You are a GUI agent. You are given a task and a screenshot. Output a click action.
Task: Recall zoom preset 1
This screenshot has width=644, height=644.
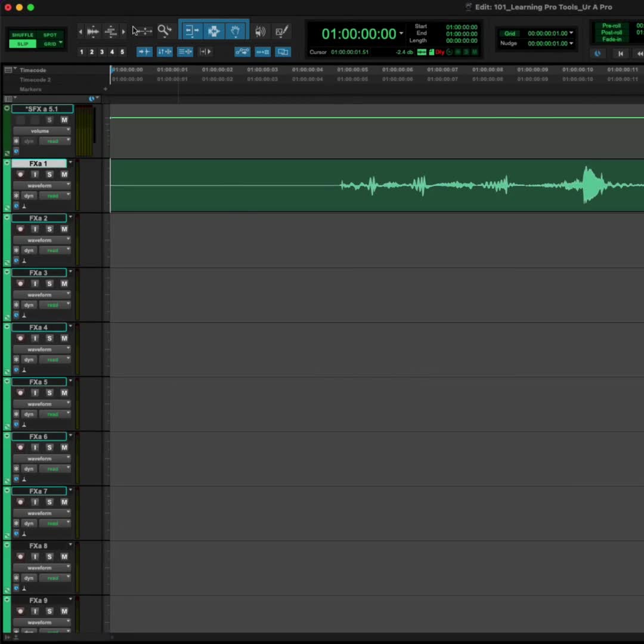click(82, 52)
